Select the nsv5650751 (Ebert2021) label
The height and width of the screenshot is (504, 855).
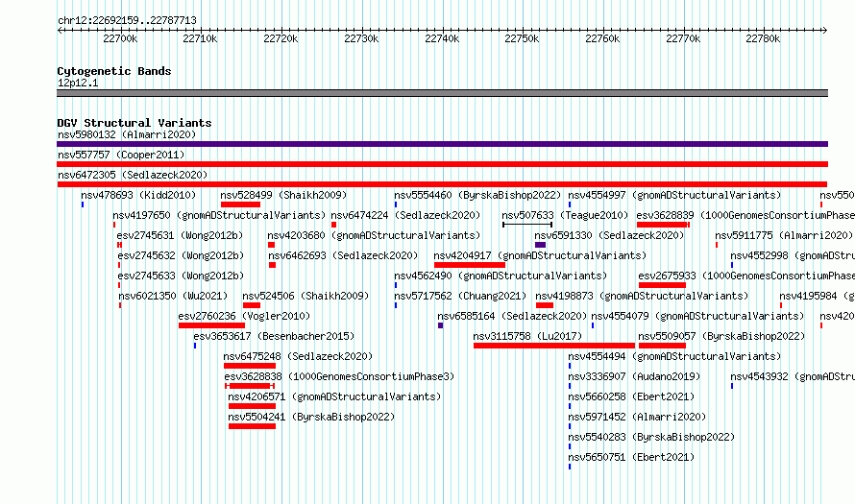631,457
